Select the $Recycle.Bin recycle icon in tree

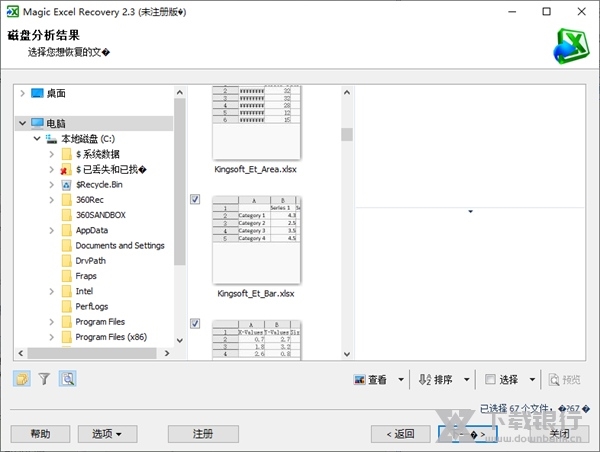(x=66, y=185)
